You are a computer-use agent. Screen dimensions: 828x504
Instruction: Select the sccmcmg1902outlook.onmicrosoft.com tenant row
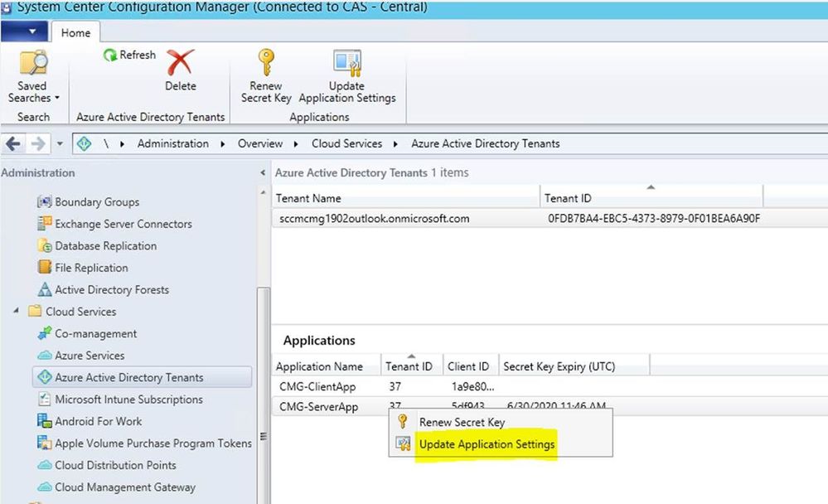(x=550, y=218)
